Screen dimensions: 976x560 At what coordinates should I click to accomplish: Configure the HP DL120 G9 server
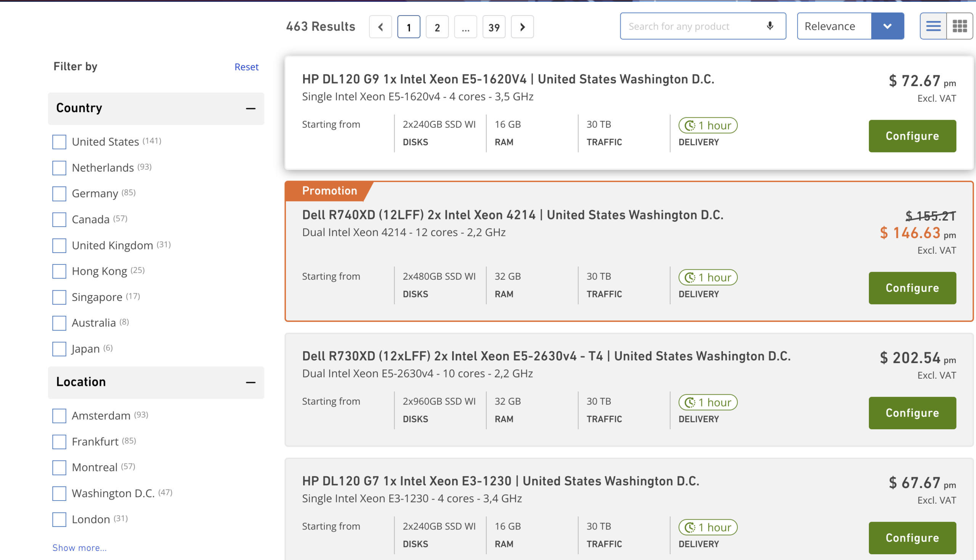(912, 136)
